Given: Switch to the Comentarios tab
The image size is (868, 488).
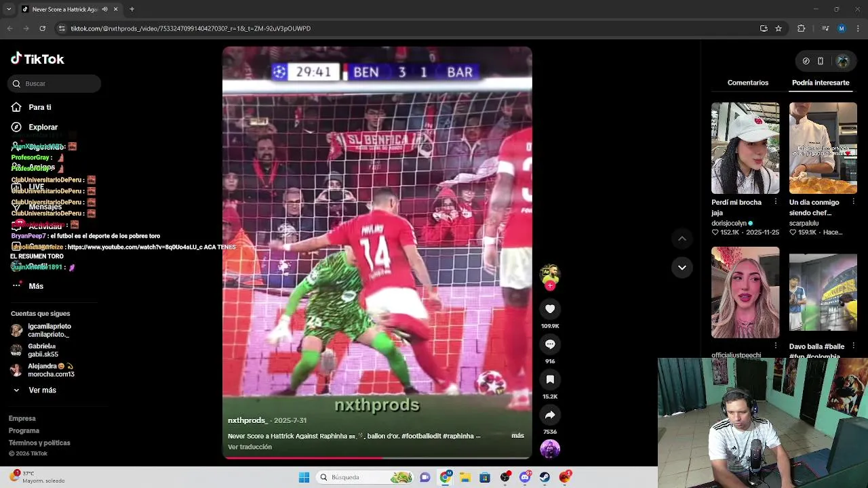Looking at the screenshot, I should click(748, 83).
